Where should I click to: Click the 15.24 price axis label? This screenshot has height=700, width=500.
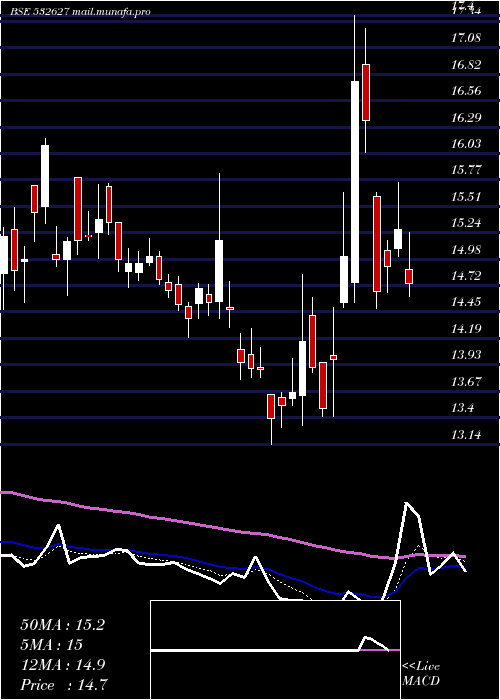(466, 223)
